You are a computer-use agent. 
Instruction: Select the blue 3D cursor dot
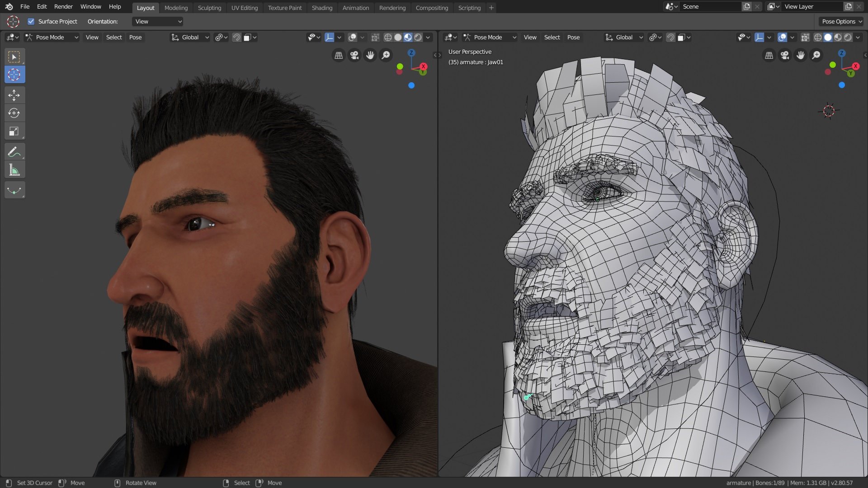point(411,85)
